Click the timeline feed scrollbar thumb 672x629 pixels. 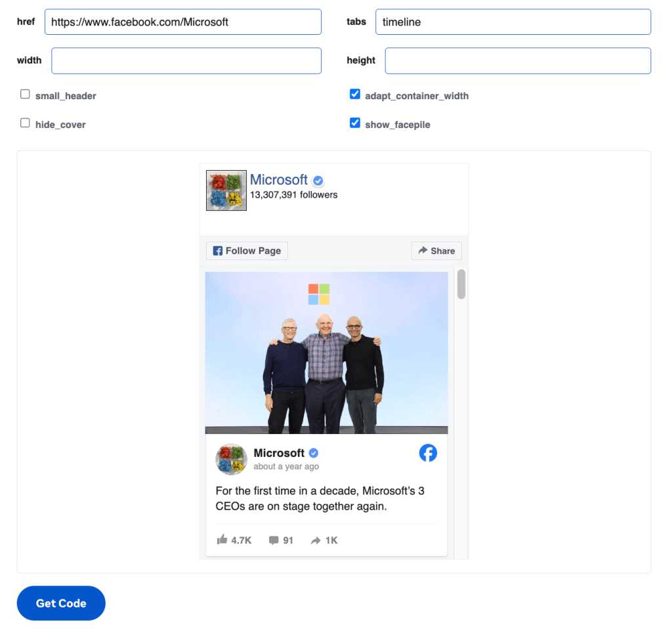tap(461, 284)
